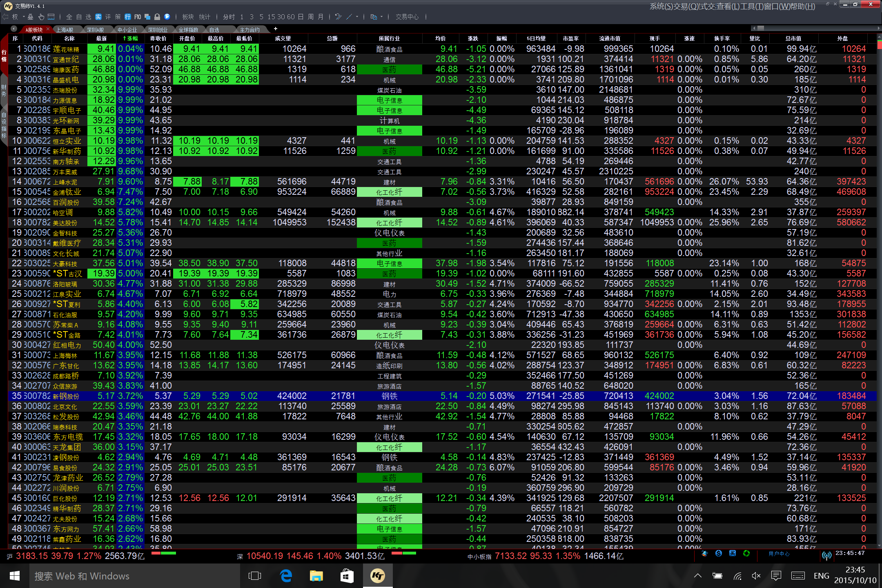Screen dimensions: 882x588
Task: Click the blue 实 real-time icon
Action: 98,17
